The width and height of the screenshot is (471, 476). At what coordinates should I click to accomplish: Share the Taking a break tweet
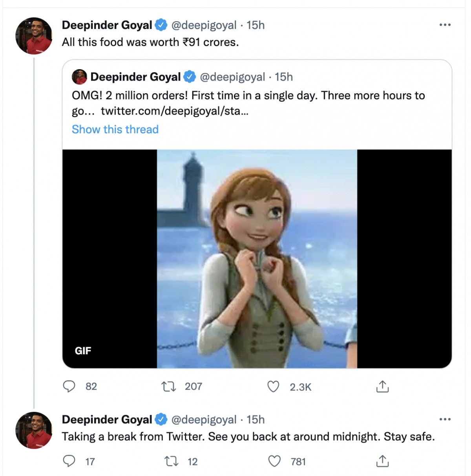pos(382,461)
